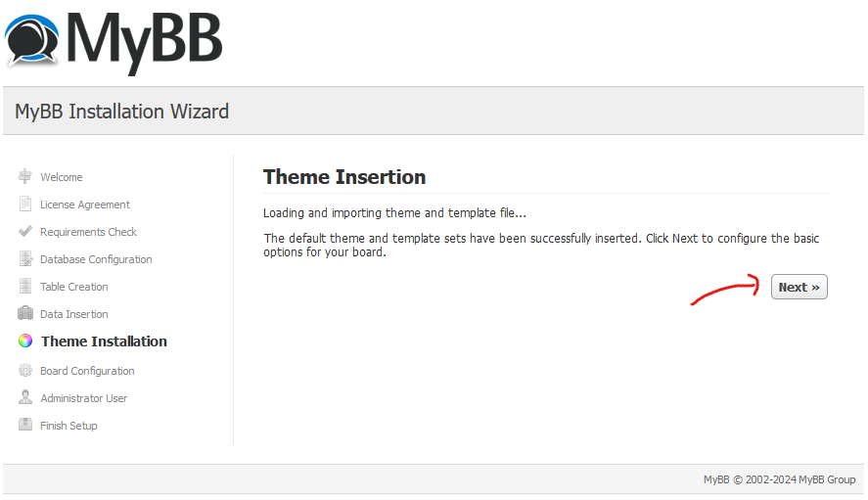Click the Data Insertion briefcase icon
The height and width of the screenshot is (500, 868).
click(24, 313)
